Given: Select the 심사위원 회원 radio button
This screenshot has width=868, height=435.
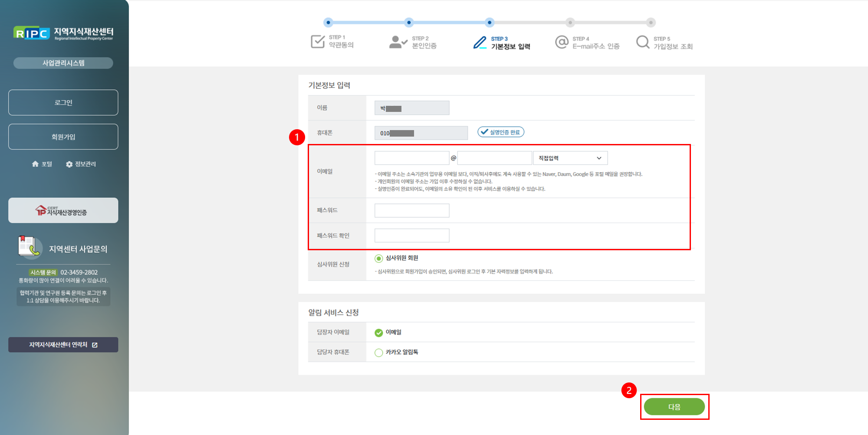Looking at the screenshot, I should [x=379, y=258].
